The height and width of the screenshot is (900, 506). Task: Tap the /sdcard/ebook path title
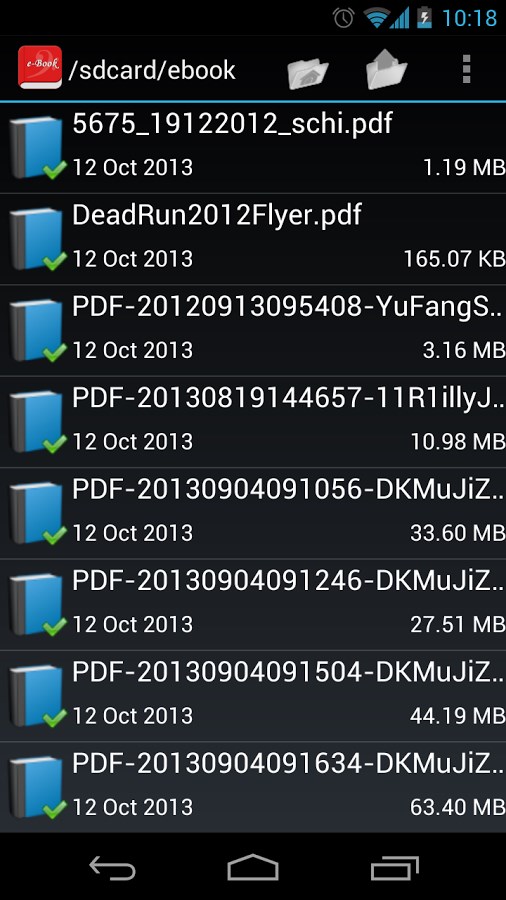pyautogui.click(x=151, y=71)
